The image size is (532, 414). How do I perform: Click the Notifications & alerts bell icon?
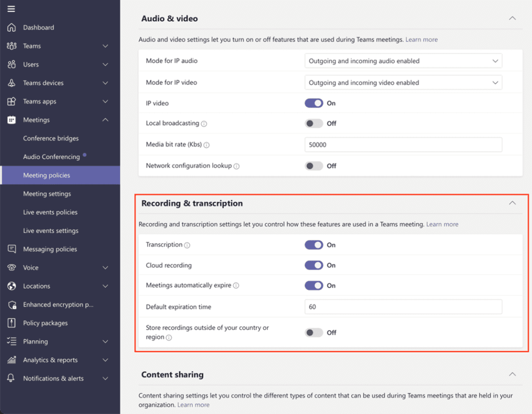[11, 379]
